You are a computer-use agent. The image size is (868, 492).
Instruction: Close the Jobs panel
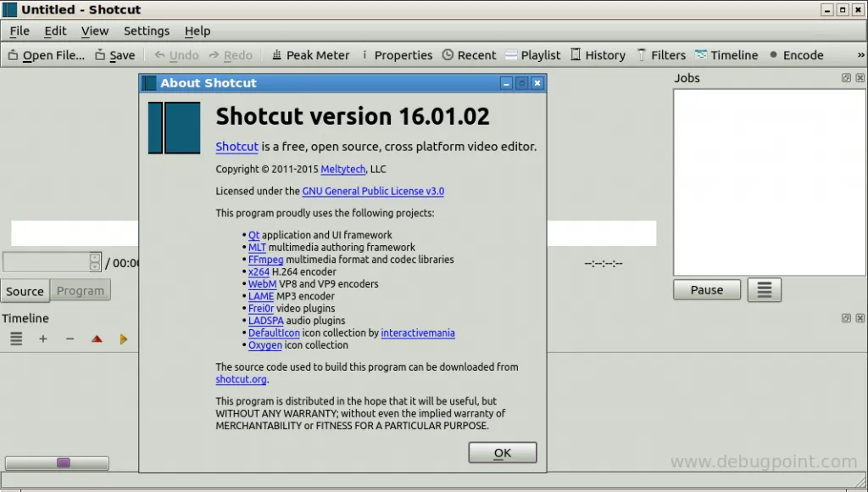pyautogui.click(x=860, y=77)
